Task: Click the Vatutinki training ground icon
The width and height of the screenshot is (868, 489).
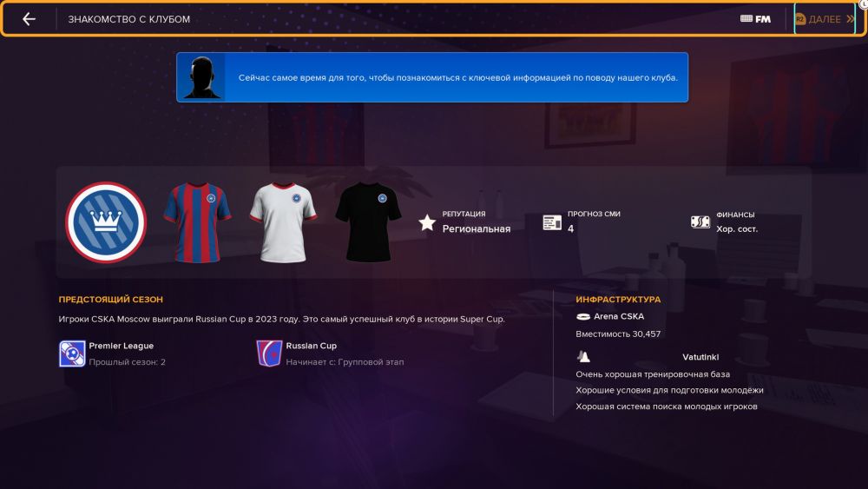Action: tap(583, 357)
